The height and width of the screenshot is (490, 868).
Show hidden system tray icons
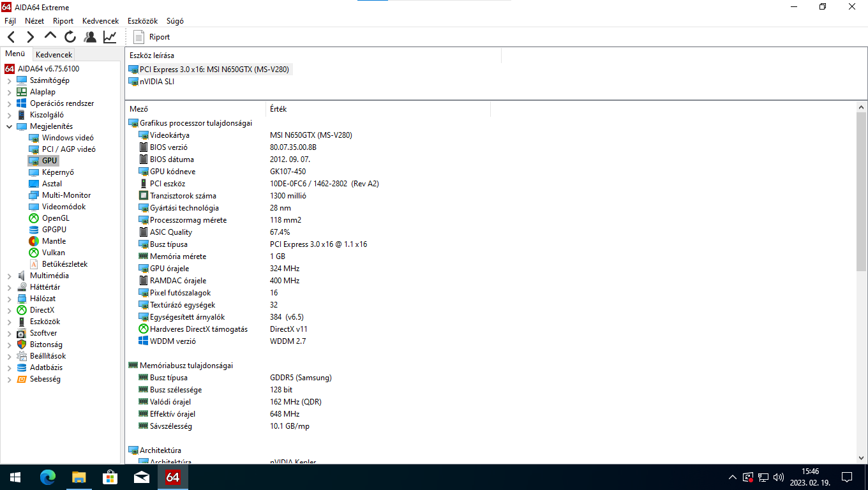click(733, 477)
